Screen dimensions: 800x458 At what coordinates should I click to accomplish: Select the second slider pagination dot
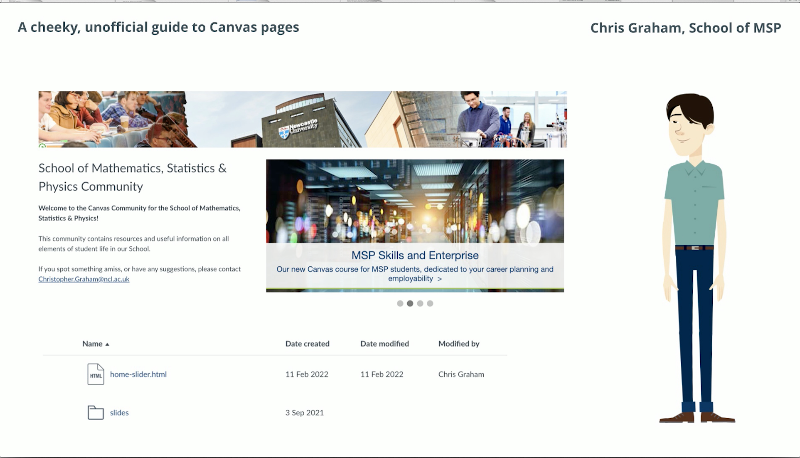[410, 303]
